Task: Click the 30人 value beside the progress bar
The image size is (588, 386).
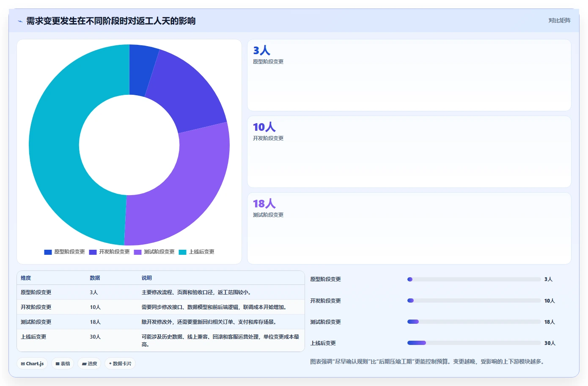Action: pyautogui.click(x=550, y=343)
